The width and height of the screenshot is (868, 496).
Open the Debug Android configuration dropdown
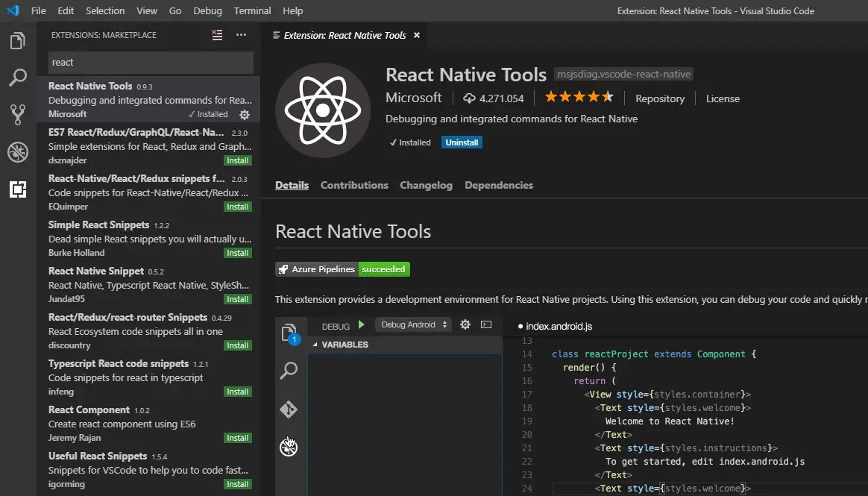click(413, 324)
